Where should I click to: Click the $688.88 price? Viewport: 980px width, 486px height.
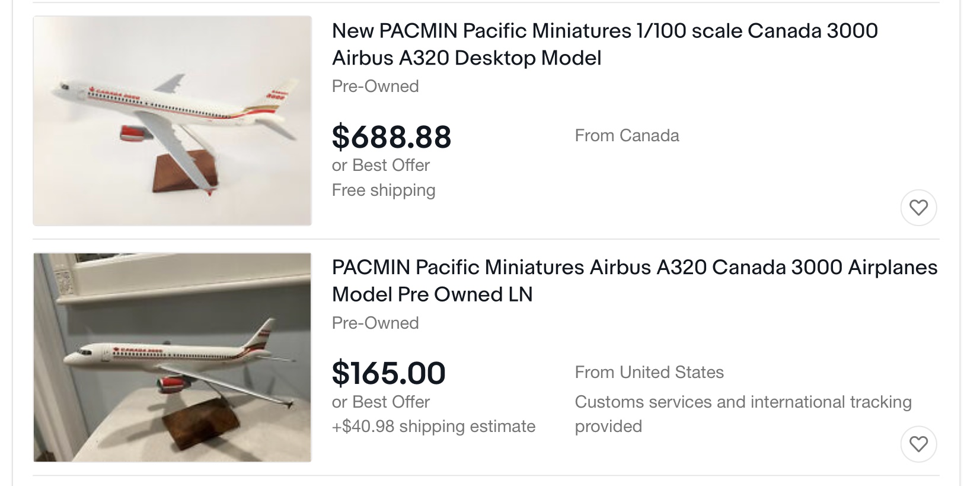point(391,136)
